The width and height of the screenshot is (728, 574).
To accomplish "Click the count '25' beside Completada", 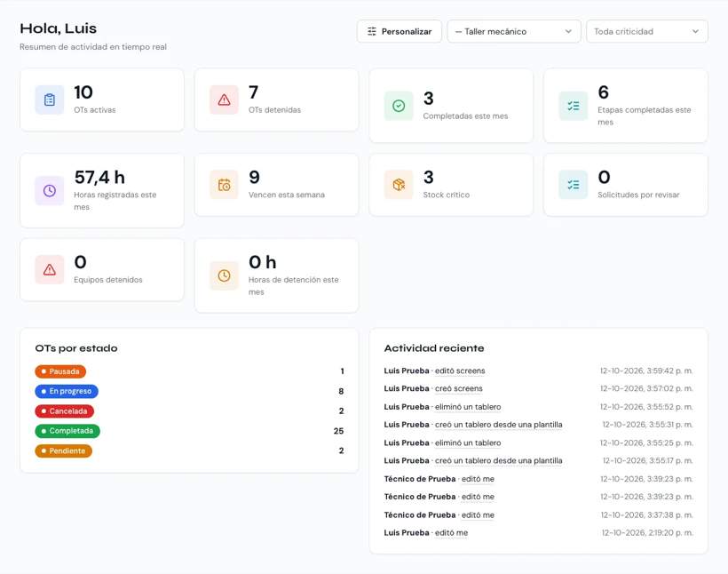I will (x=338, y=431).
